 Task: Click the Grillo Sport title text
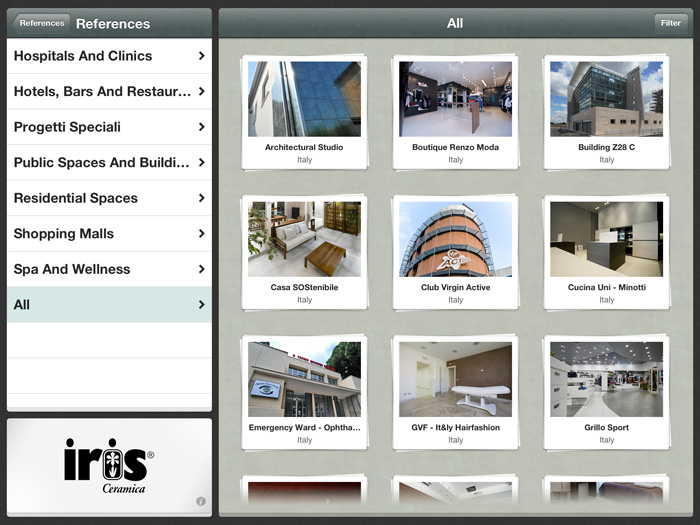(x=606, y=428)
